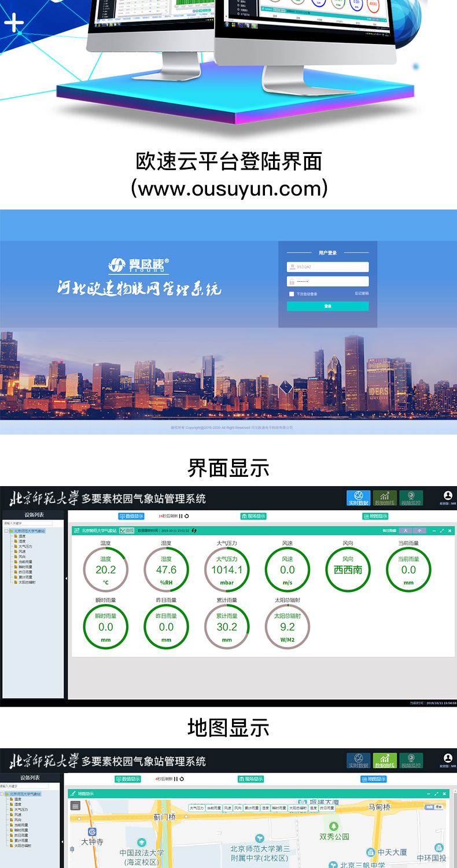Maximize the 北京师范大学气象站 data panel
The width and height of the screenshot is (457, 868).
click(x=442, y=531)
